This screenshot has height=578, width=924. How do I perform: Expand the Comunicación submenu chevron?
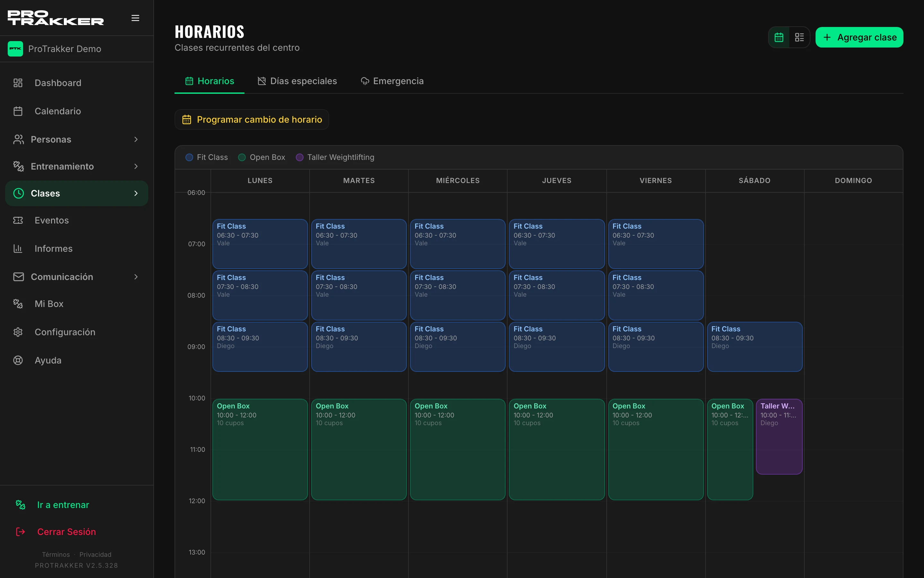(136, 277)
